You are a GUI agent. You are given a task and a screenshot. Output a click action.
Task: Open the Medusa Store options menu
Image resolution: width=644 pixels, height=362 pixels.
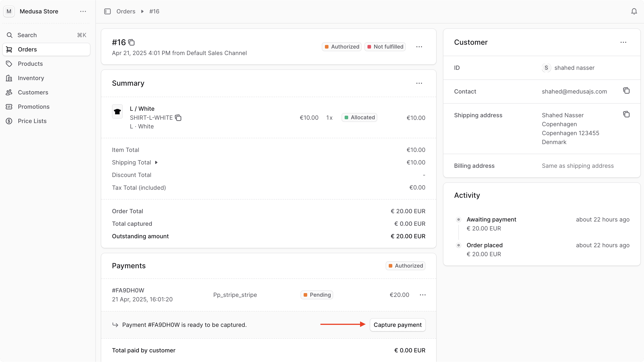(83, 11)
